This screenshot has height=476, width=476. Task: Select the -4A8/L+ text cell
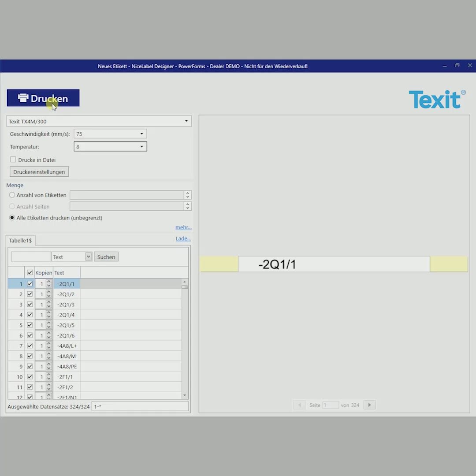point(67,346)
